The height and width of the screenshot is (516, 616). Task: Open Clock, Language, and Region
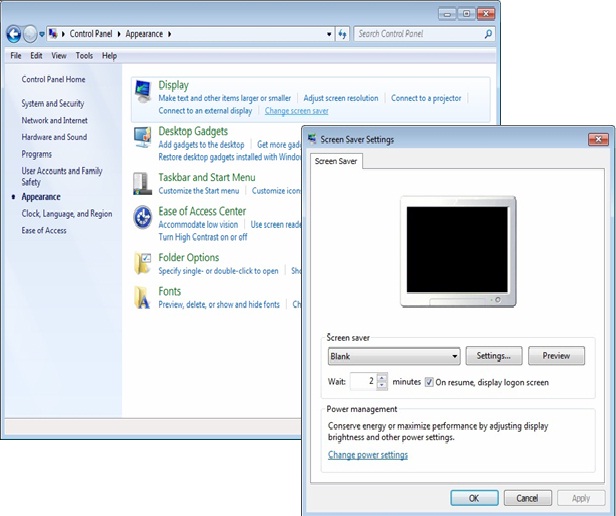click(67, 214)
